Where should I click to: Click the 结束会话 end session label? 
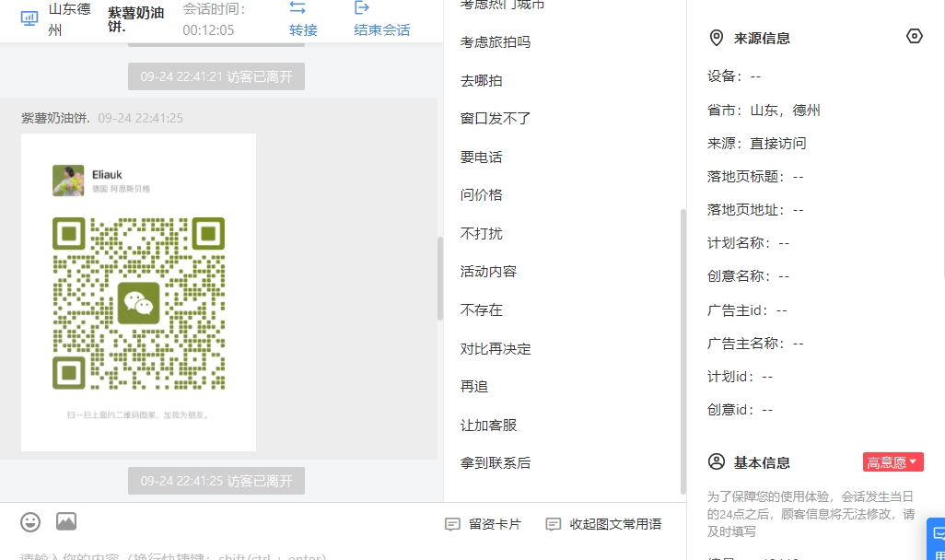[x=382, y=30]
